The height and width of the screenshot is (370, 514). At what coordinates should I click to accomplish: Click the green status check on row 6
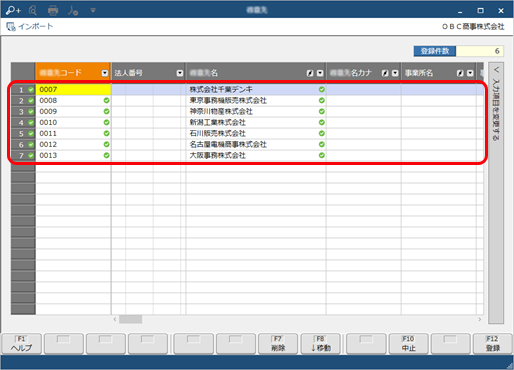coord(31,145)
